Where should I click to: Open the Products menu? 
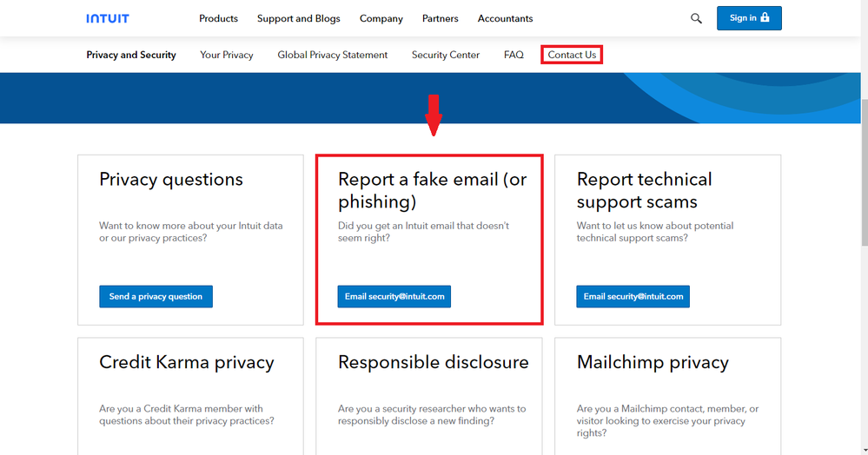(218, 18)
